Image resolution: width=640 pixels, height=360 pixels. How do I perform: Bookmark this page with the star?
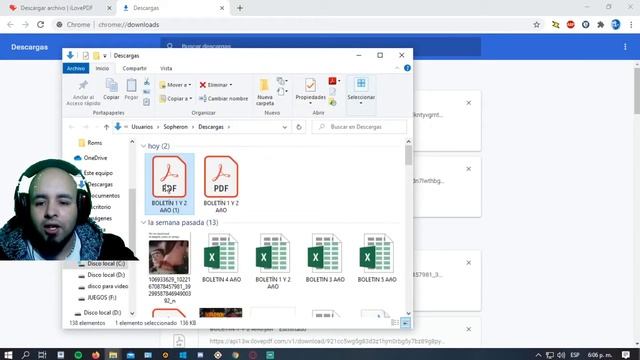[x=536, y=24]
